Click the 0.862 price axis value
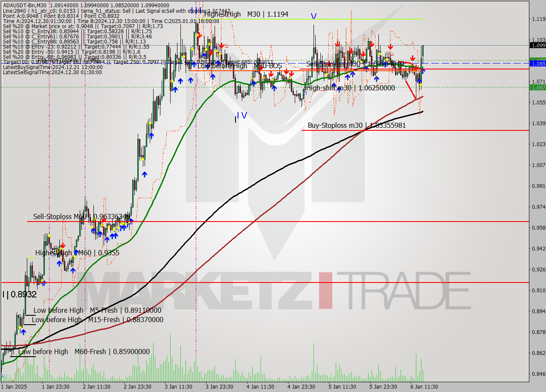The height and width of the screenshot is (392, 546). tap(539, 353)
